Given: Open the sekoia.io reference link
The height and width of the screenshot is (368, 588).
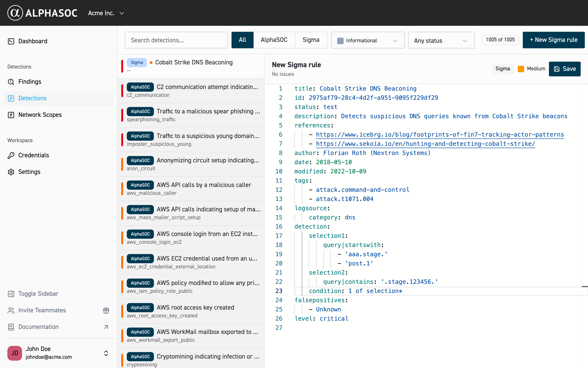Looking at the screenshot, I should pos(425,144).
